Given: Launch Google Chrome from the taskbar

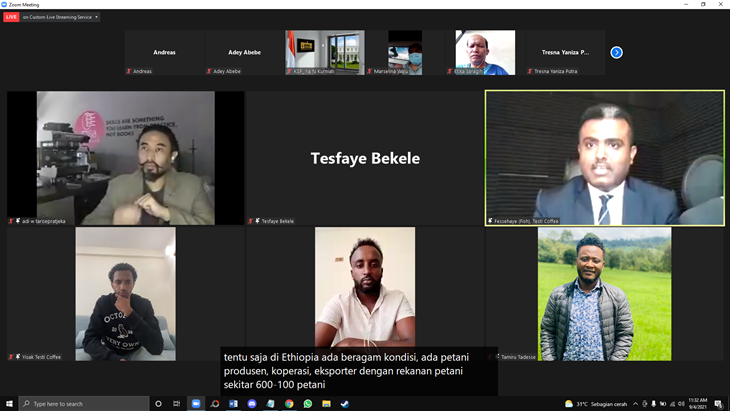Looking at the screenshot, I should click(289, 404).
